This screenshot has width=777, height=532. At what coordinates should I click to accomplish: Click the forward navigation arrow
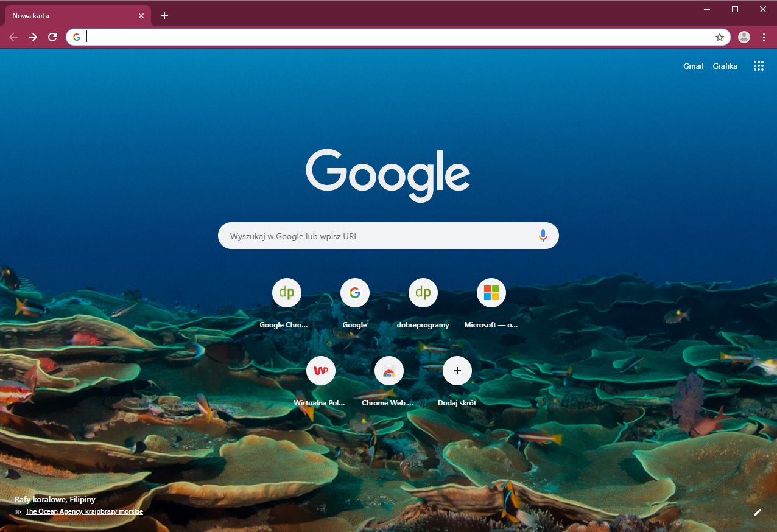pyautogui.click(x=33, y=37)
